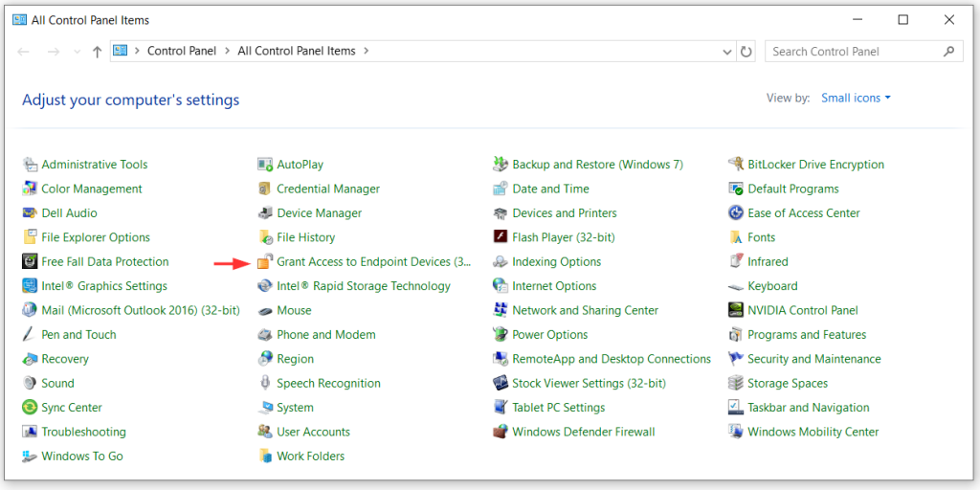Click the Ease of Access Center icon

click(x=736, y=213)
